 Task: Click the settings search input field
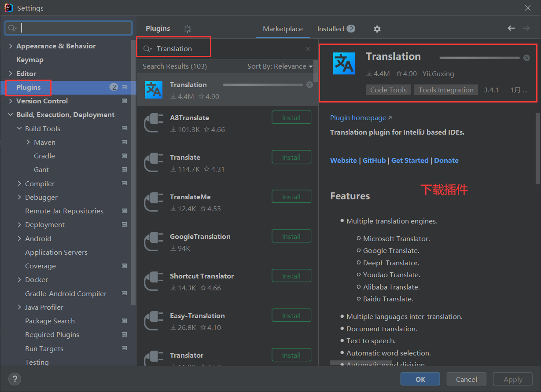pyautogui.click(x=68, y=28)
